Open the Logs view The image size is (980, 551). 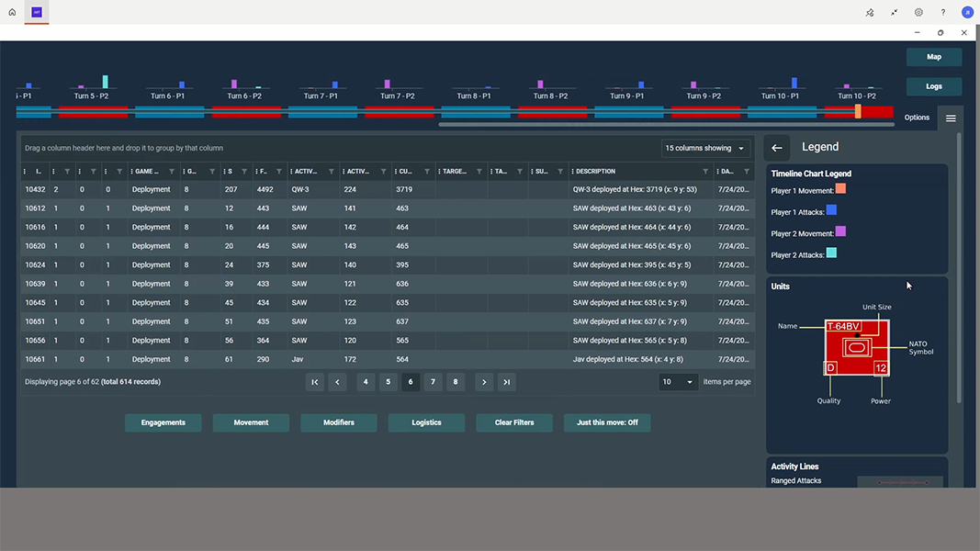point(933,86)
